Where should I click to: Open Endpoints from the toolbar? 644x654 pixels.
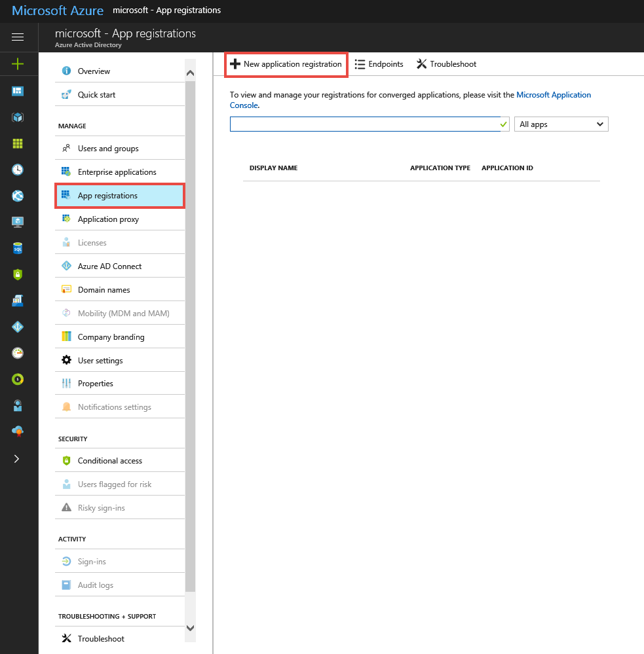(379, 64)
